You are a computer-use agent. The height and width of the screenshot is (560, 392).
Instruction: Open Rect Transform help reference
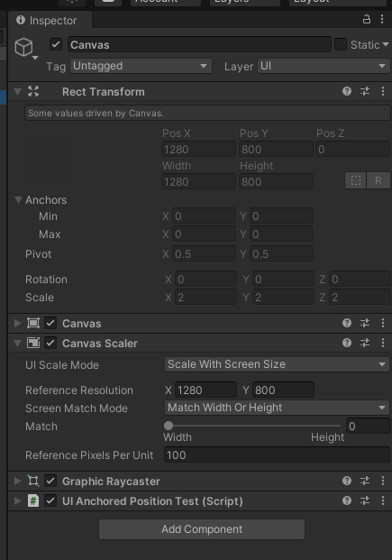coord(347,91)
